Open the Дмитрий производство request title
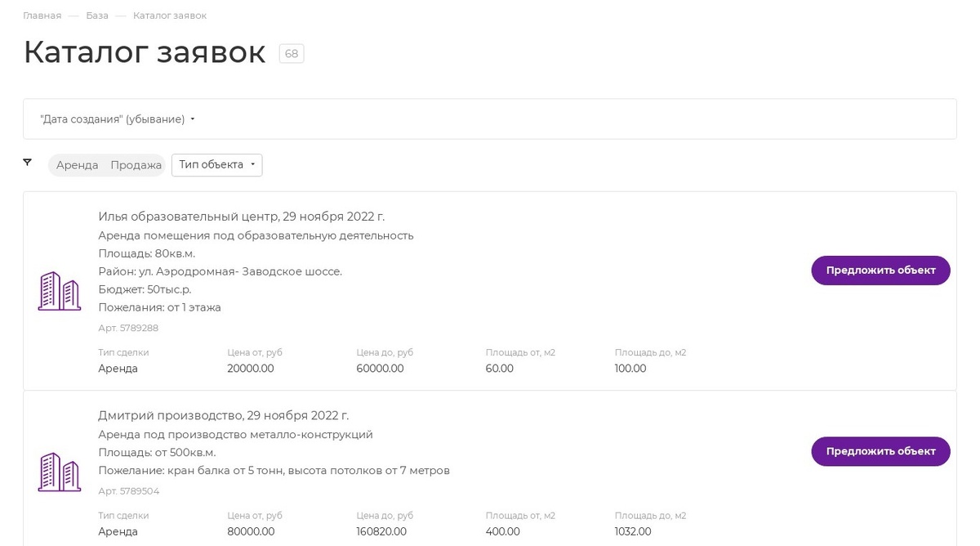This screenshot has width=980, height=546. click(x=224, y=415)
